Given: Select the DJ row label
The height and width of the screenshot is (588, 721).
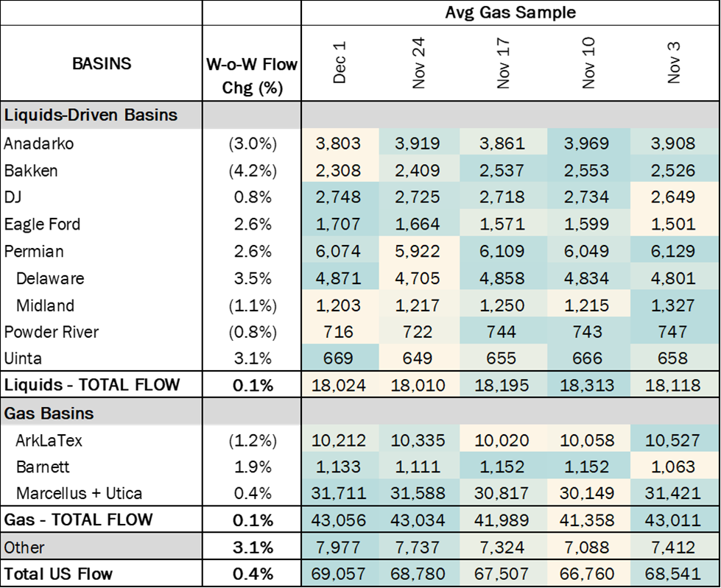Looking at the screenshot, I should (x=13, y=197).
